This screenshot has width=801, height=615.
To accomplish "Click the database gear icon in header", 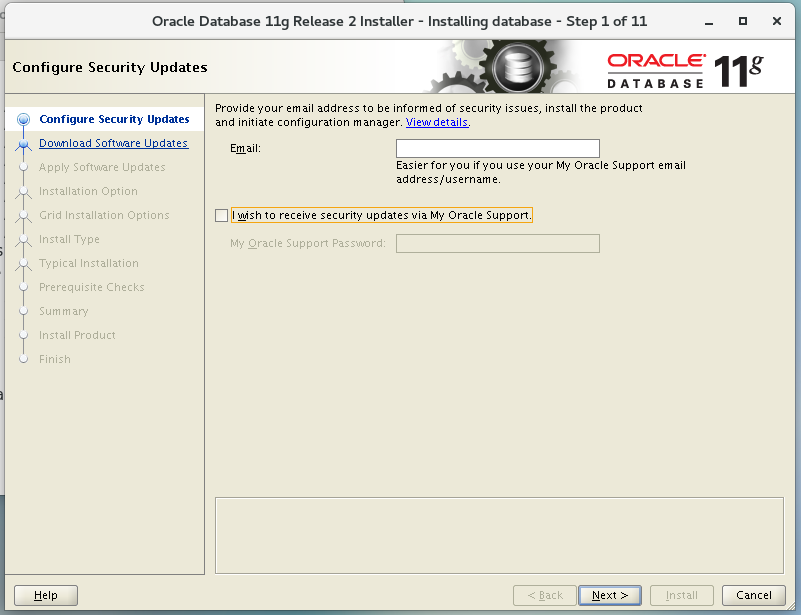I will (x=517, y=67).
